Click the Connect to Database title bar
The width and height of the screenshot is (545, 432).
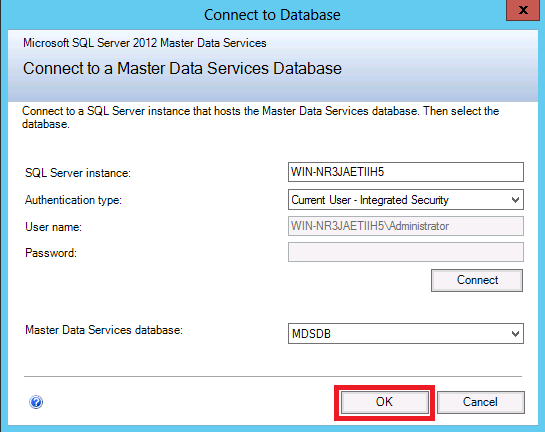pyautogui.click(x=272, y=15)
